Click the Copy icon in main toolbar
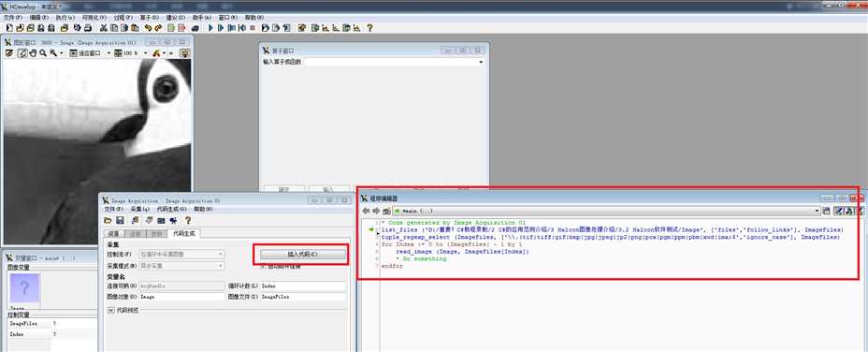868x352 pixels. (x=113, y=28)
